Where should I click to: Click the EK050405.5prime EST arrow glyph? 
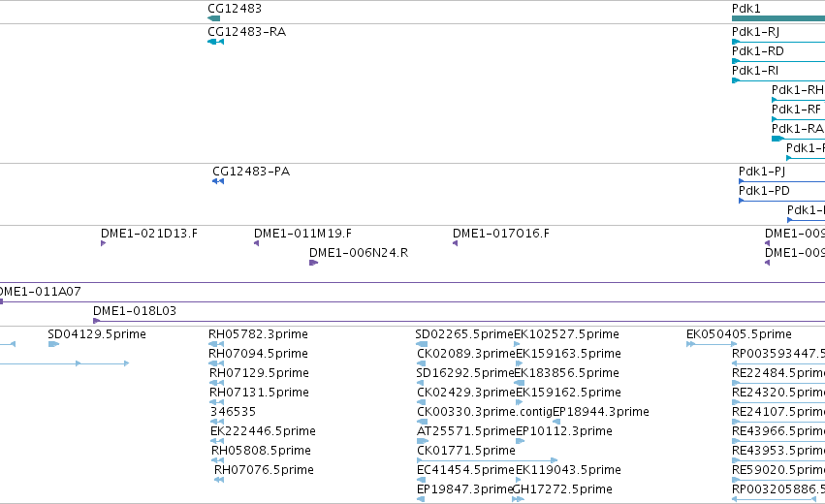(712, 344)
